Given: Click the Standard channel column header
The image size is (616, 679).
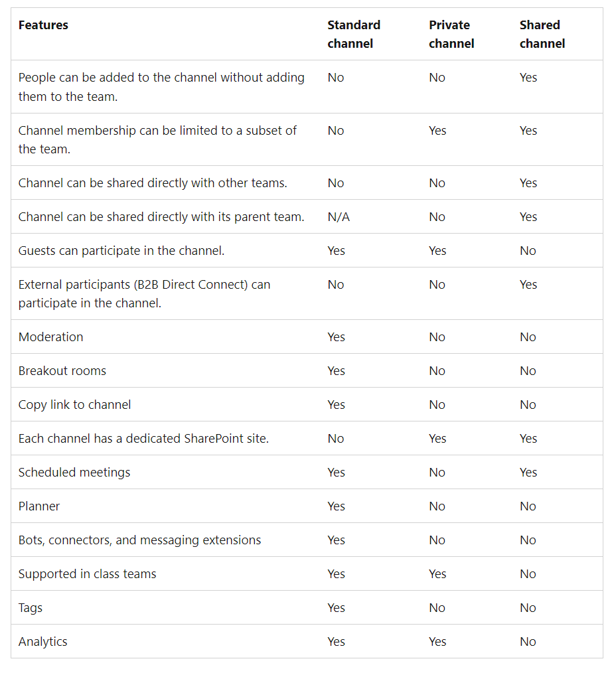Looking at the screenshot, I should tap(354, 34).
